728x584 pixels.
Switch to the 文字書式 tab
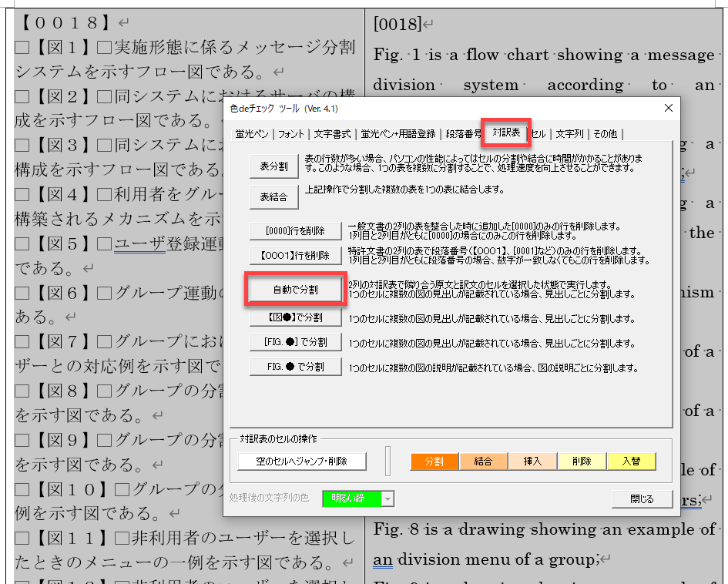click(x=332, y=134)
